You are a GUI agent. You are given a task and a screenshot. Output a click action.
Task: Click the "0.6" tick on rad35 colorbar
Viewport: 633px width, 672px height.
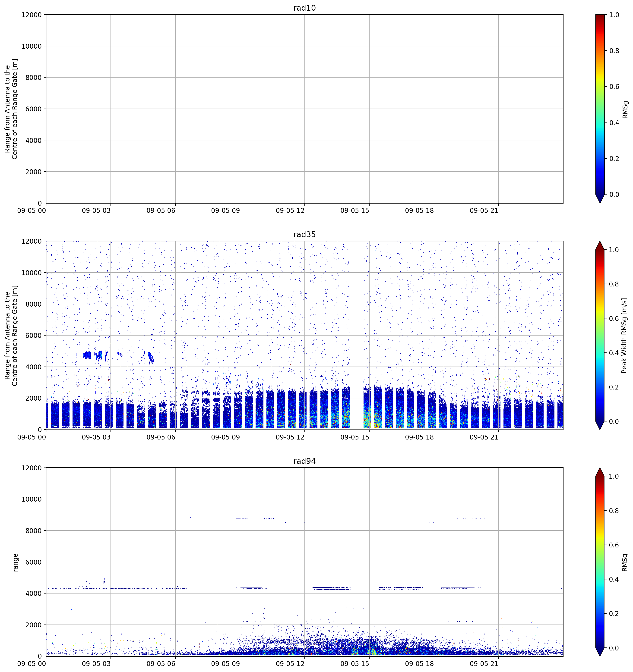tap(614, 319)
